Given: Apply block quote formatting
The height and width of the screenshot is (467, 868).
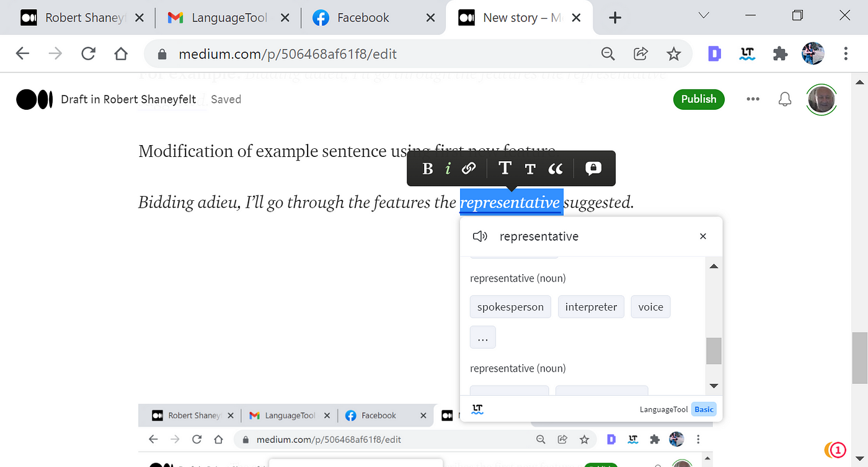Looking at the screenshot, I should (x=556, y=169).
